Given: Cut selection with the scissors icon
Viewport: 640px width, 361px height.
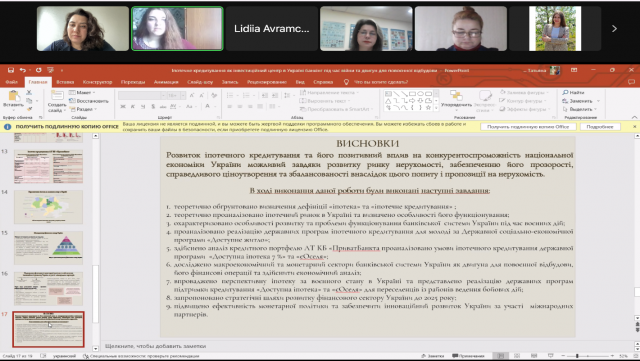Looking at the screenshot, I should [29, 93].
